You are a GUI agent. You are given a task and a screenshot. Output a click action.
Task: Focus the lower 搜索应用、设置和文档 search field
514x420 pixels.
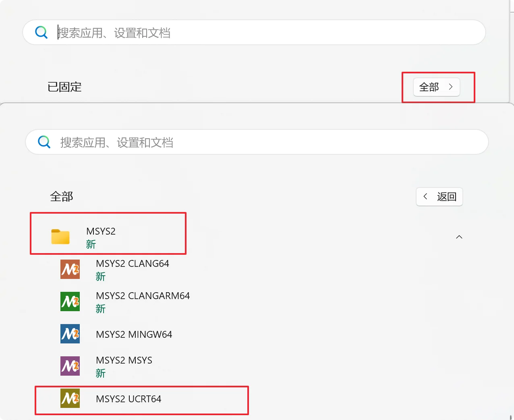[257, 142]
